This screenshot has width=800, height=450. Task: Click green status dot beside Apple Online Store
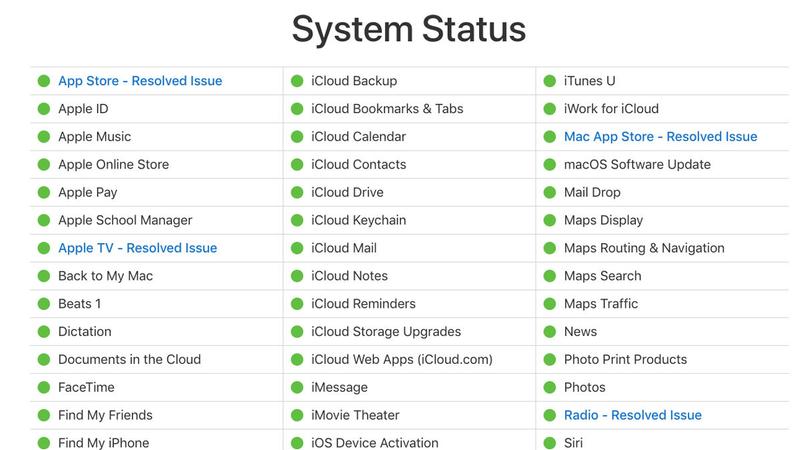pyautogui.click(x=44, y=164)
